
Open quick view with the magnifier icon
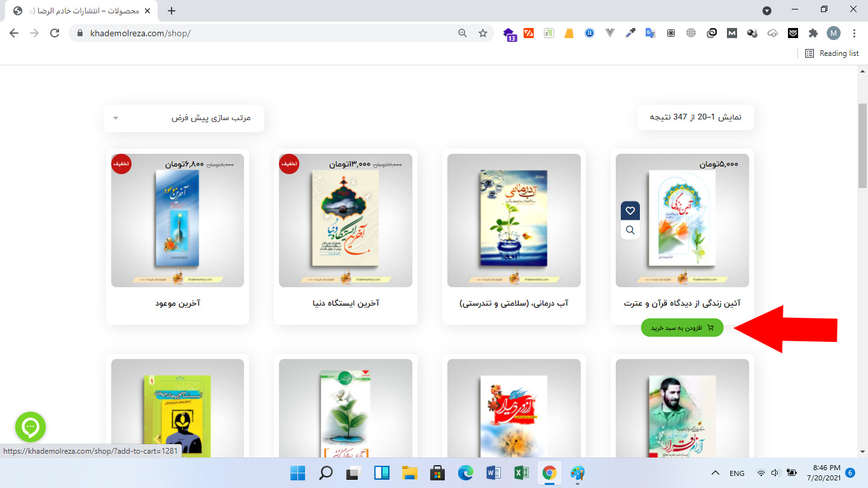(x=630, y=229)
